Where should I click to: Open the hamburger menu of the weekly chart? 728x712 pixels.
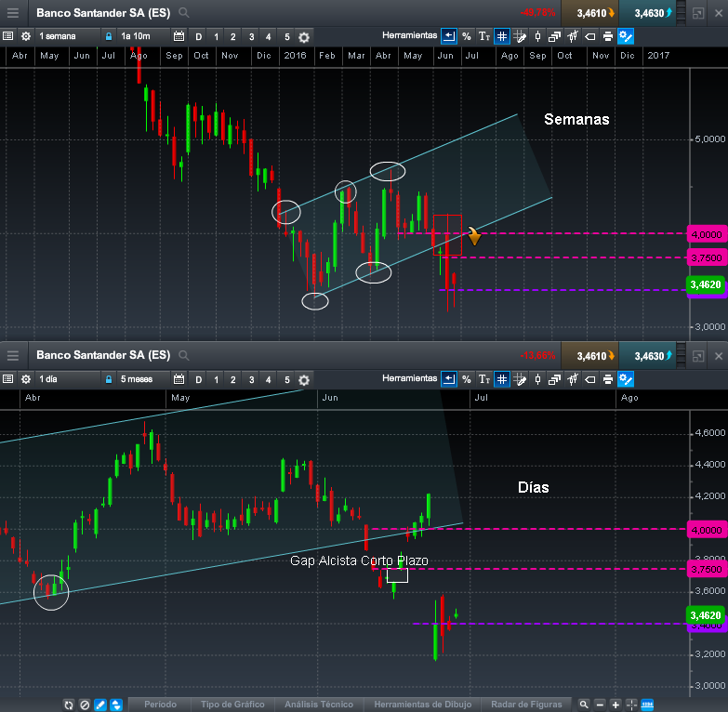[x=13, y=13]
